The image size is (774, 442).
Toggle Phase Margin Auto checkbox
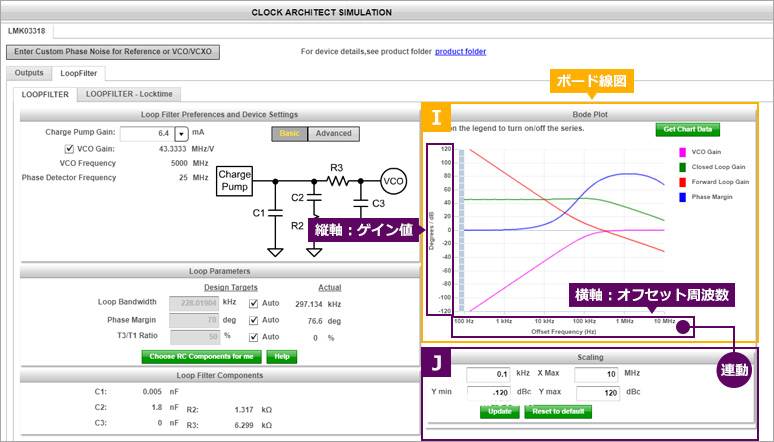click(254, 320)
